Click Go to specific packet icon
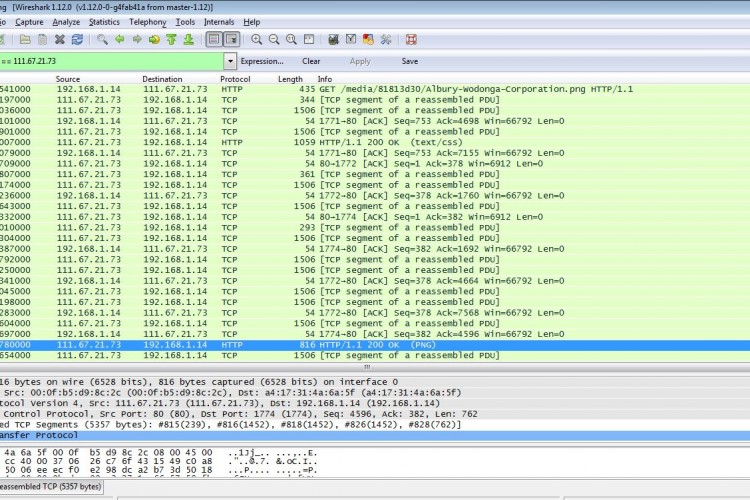The width and height of the screenshot is (750, 500). coord(154,40)
